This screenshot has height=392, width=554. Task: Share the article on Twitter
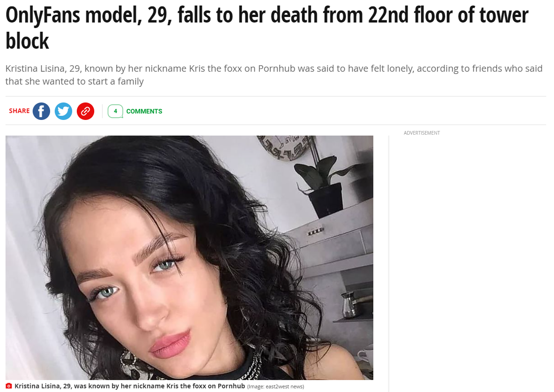pyautogui.click(x=63, y=111)
